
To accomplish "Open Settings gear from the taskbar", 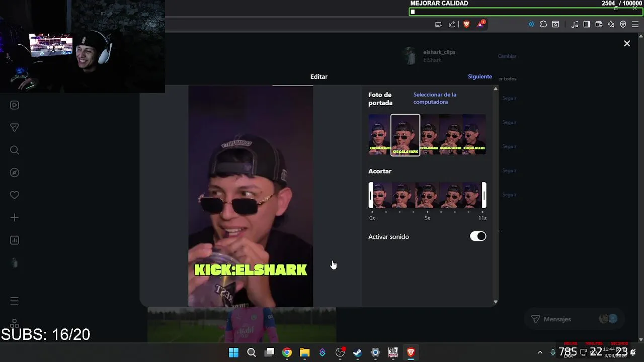I will [x=375, y=352].
